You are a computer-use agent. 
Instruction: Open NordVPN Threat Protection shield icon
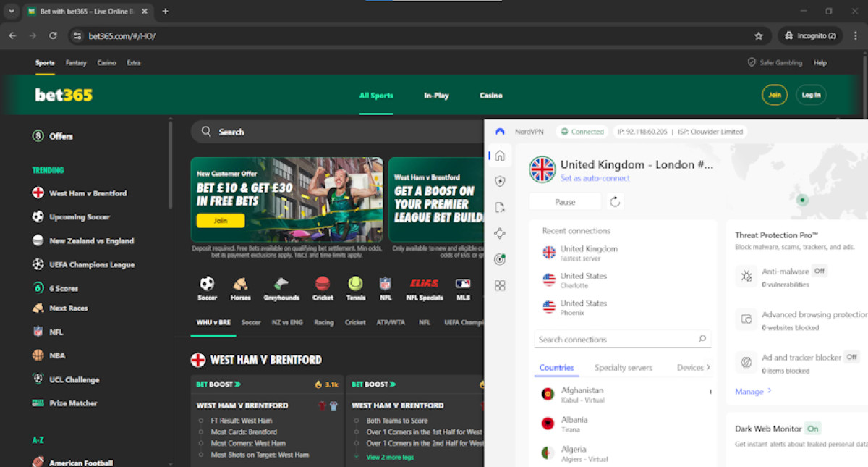click(x=499, y=182)
